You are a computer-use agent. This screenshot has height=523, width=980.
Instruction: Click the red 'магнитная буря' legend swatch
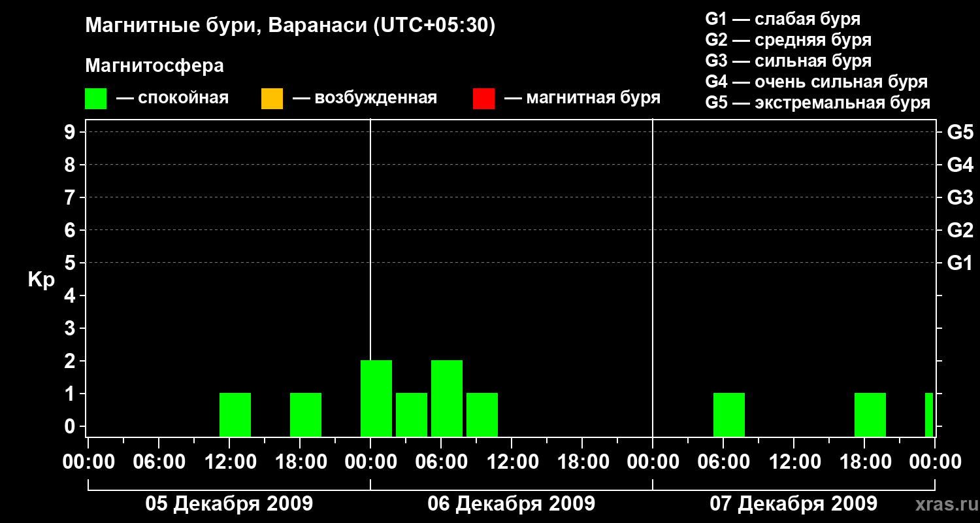coord(483,99)
